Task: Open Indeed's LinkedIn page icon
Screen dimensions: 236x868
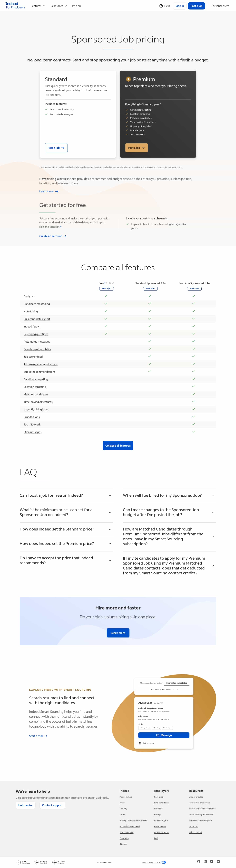Action: pyautogui.click(x=205, y=861)
